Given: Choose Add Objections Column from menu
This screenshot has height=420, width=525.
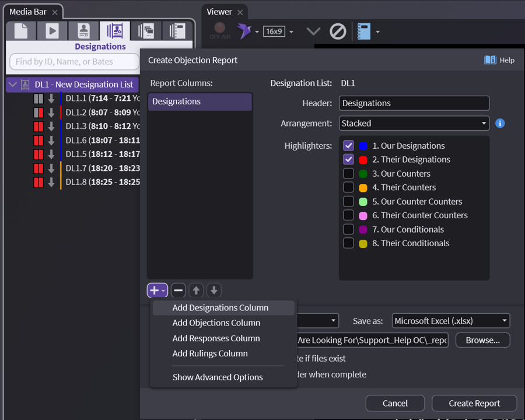Looking at the screenshot, I should tap(216, 323).
